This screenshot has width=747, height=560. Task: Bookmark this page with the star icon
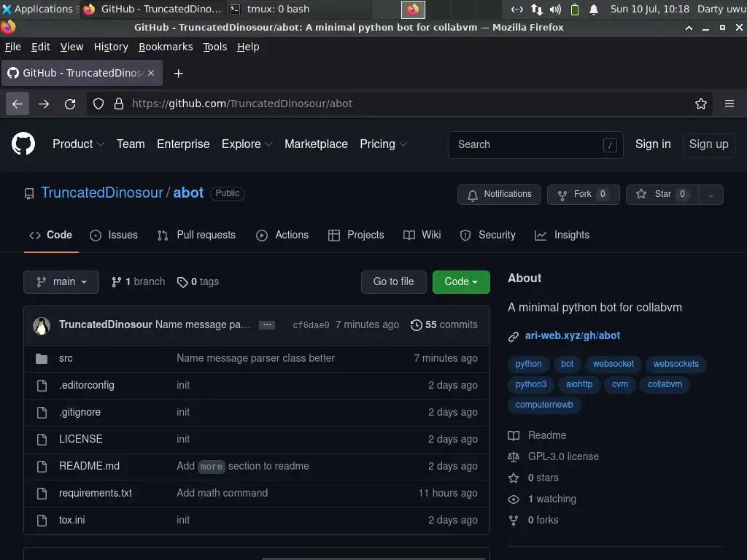point(700,104)
